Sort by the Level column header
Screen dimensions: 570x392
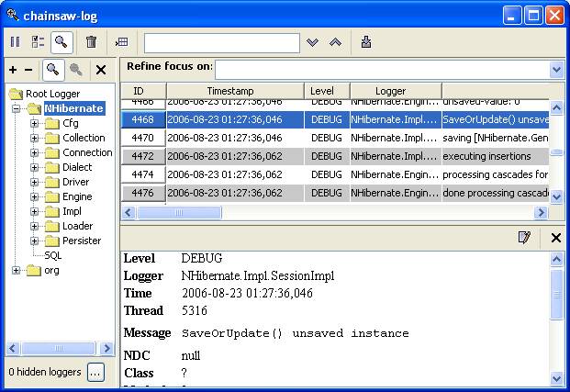click(x=327, y=91)
